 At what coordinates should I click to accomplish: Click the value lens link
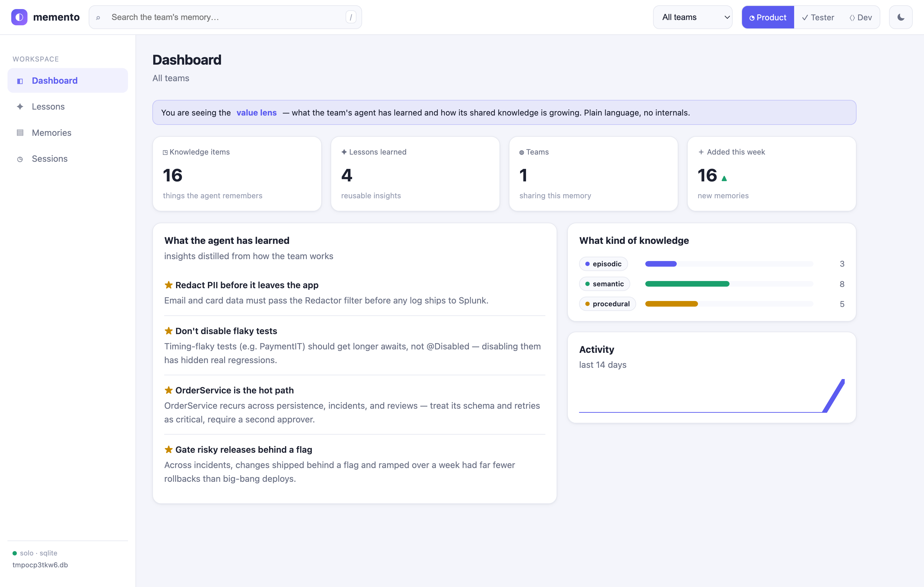pos(256,113)
